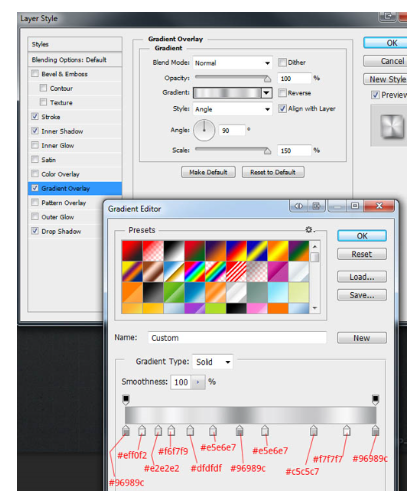418x491 pixels.
Task: Uncheck Align with Layer checkbox
Action: (282, 108)
